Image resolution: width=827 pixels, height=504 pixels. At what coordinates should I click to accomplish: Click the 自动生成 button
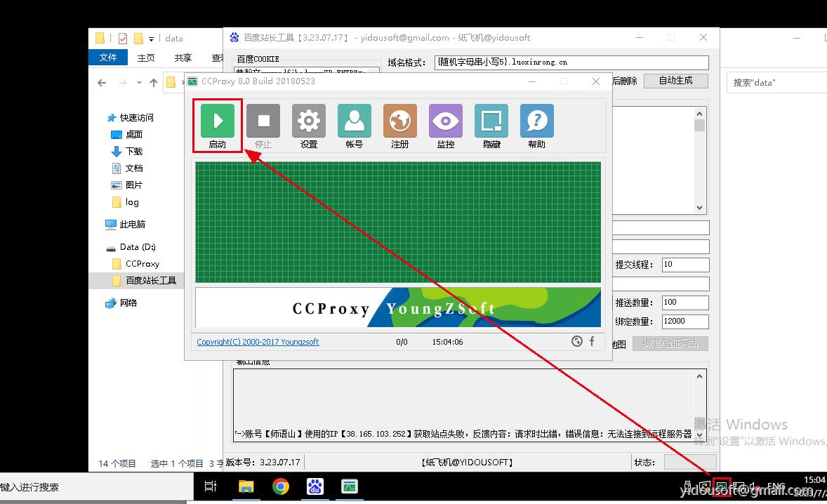(675, 81)
